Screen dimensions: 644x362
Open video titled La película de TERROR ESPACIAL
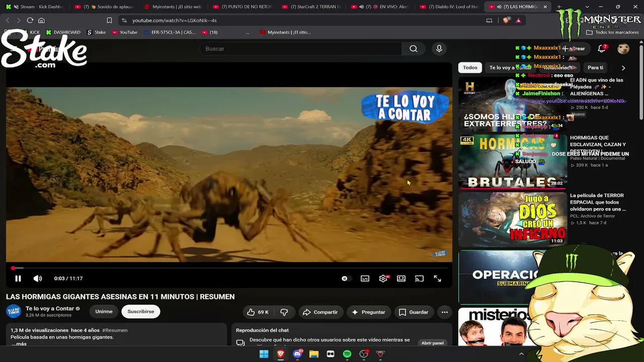tap(598, 202)
